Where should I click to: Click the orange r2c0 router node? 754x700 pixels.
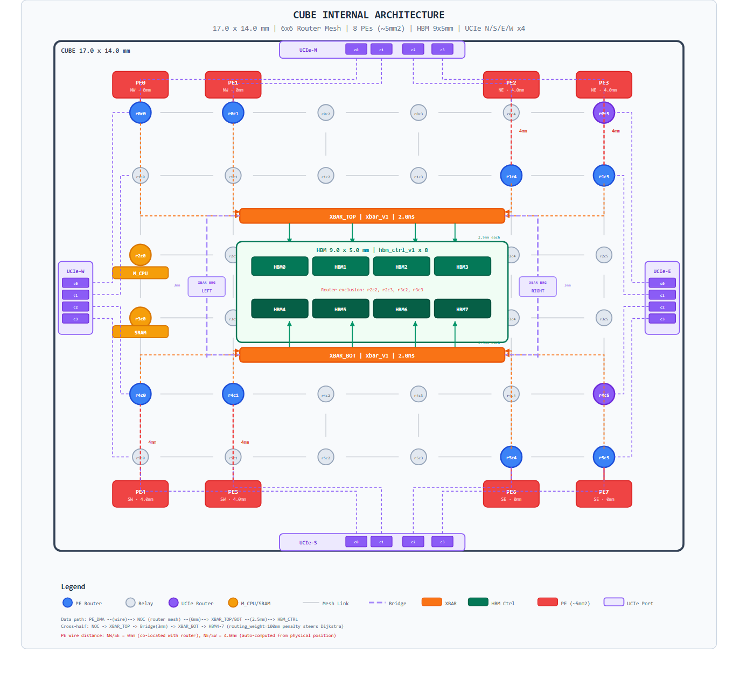pyautogui.click(x=141, y=255)
